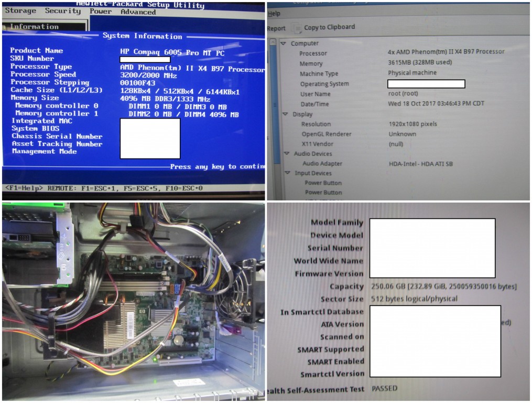This screenshot has width=532, height=403.
Task: Open the Help menu in the system info window
Action: (274, 14)
